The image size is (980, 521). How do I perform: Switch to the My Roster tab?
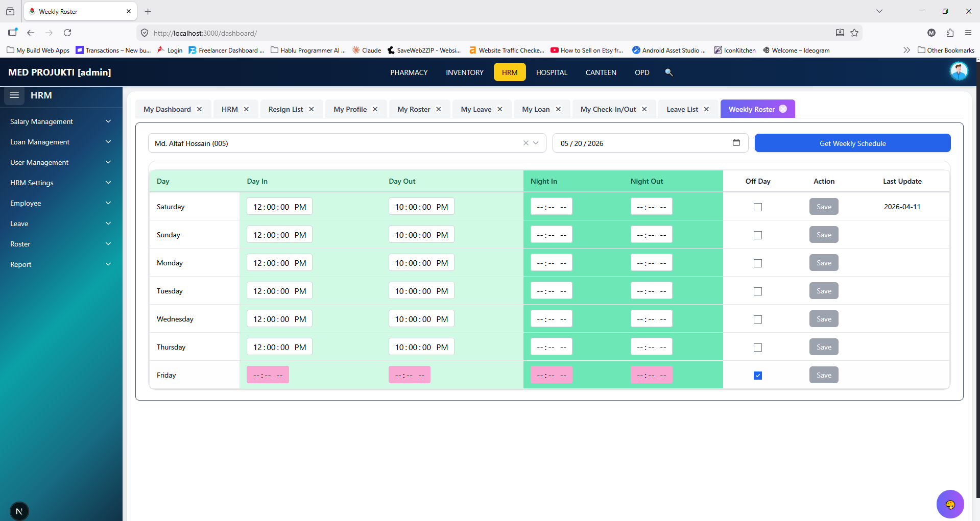point(414,109)
